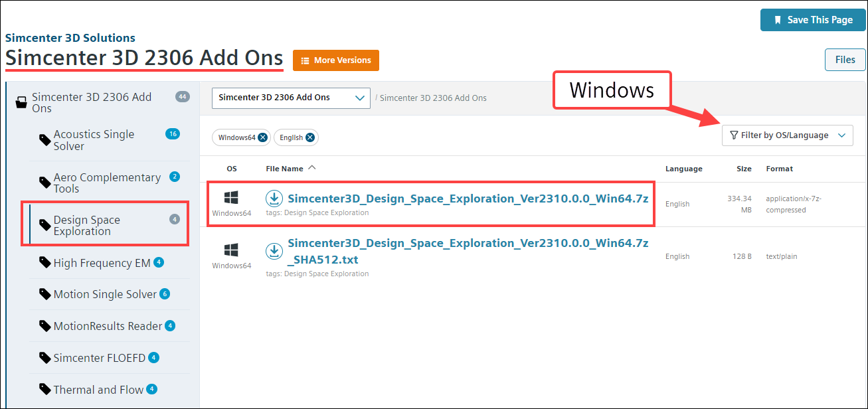Expand the Simcenter 3D 2306 Add Ons version dropdown
Viewport: 868px width, 409px height.
[x=291, y=98]
